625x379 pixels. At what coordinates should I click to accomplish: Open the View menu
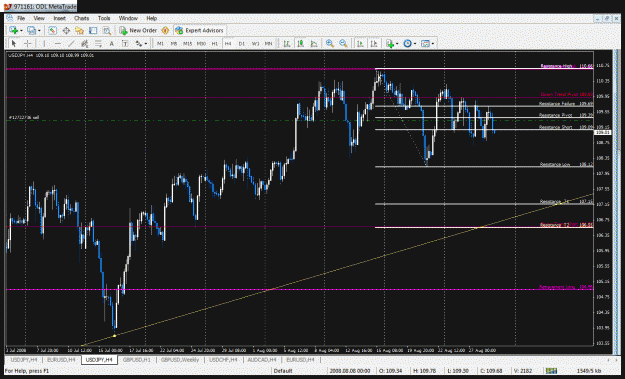point(39,18)
